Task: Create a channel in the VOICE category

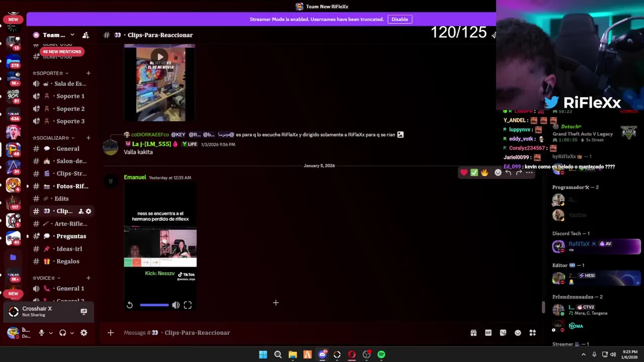Action: click(89, 278)
